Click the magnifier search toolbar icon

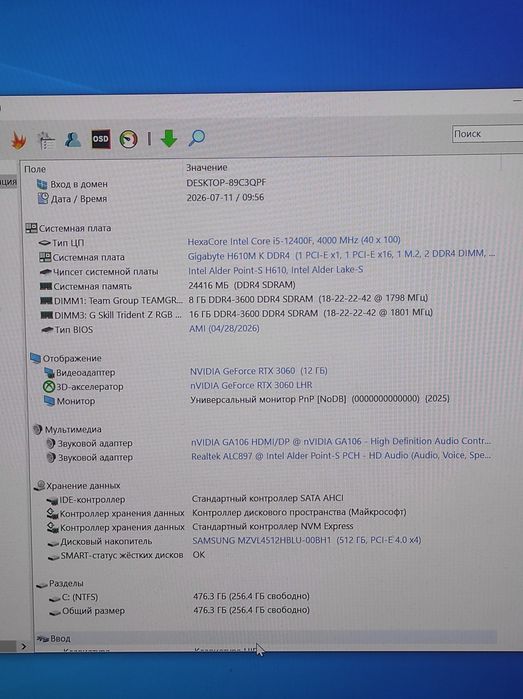tap(196, 138)
